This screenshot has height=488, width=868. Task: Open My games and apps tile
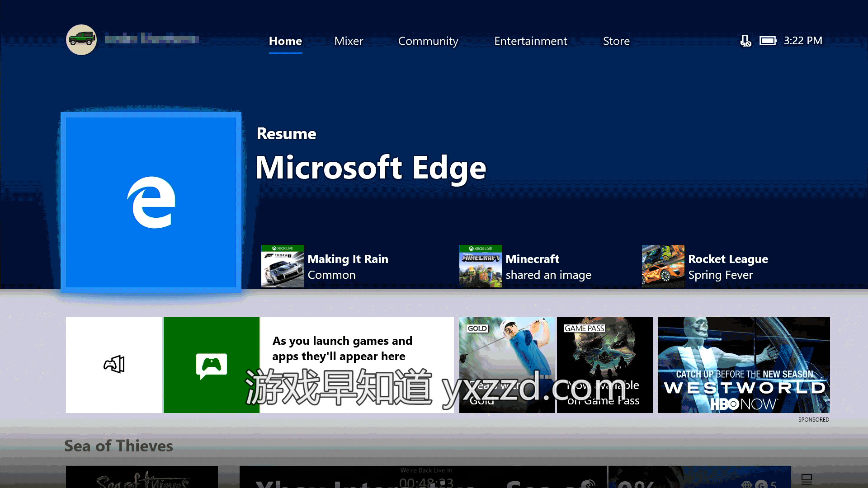click(x=114, y=365)
